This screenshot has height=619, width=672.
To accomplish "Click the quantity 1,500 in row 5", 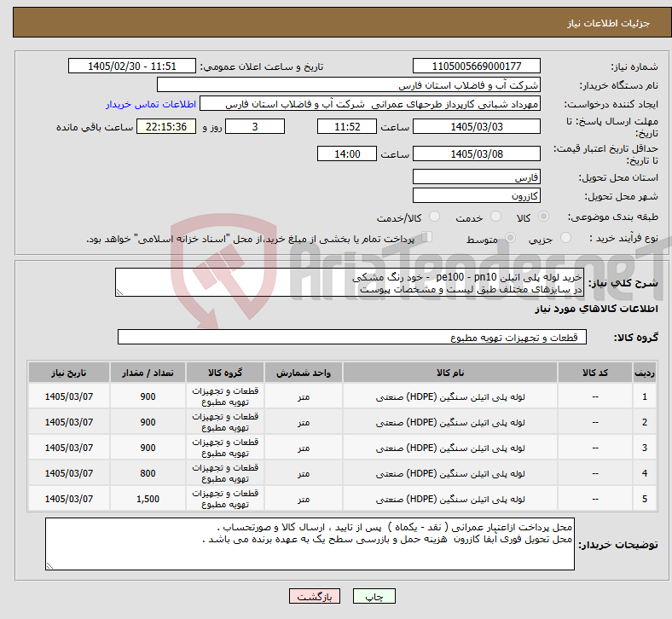I will [x=148, y=499].
